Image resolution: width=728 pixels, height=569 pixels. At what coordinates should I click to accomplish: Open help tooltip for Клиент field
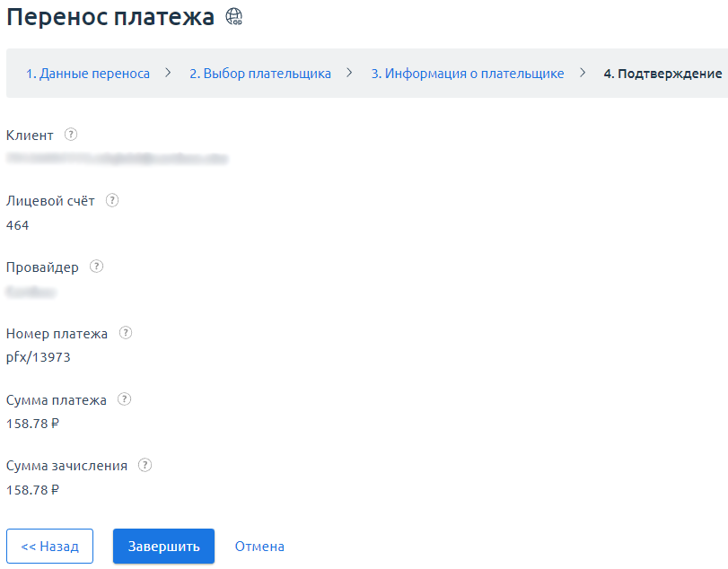[x=71, y=135]
